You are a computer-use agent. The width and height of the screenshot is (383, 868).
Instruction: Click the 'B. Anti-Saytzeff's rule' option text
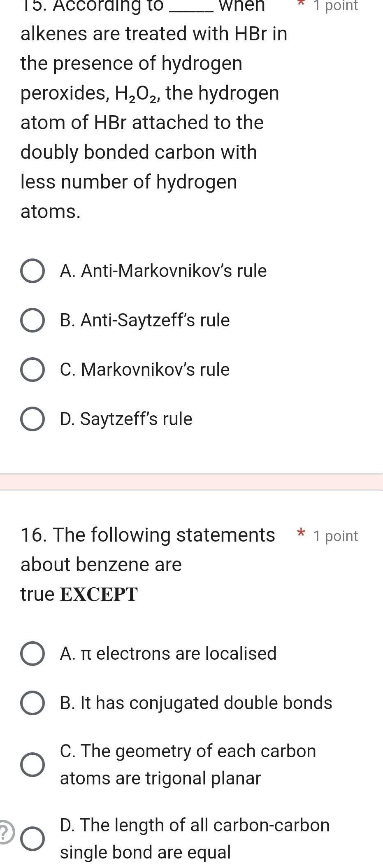click(145, 320)
